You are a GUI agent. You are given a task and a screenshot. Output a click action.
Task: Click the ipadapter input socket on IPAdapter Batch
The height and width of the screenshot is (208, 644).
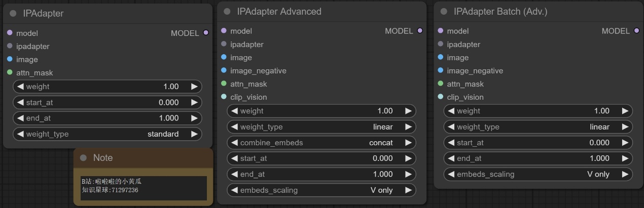coord(440,44)
